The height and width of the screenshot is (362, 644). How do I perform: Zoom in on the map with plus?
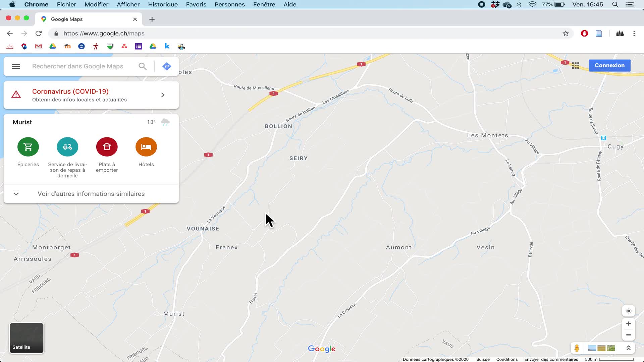click(629, 323)
